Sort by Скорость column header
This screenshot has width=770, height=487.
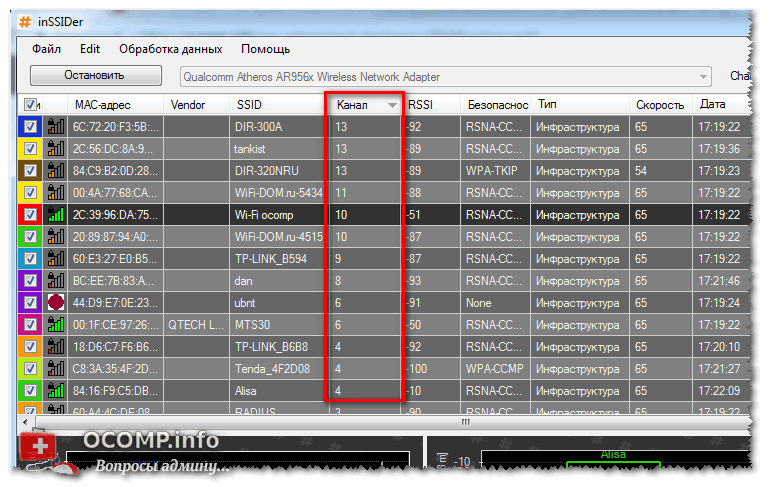(660, 105)
